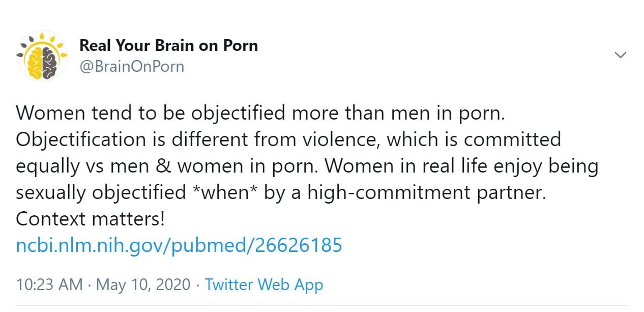
Task: Open the ncbi.nlm.nih.gov PubMed link
Action: [179, 245]
